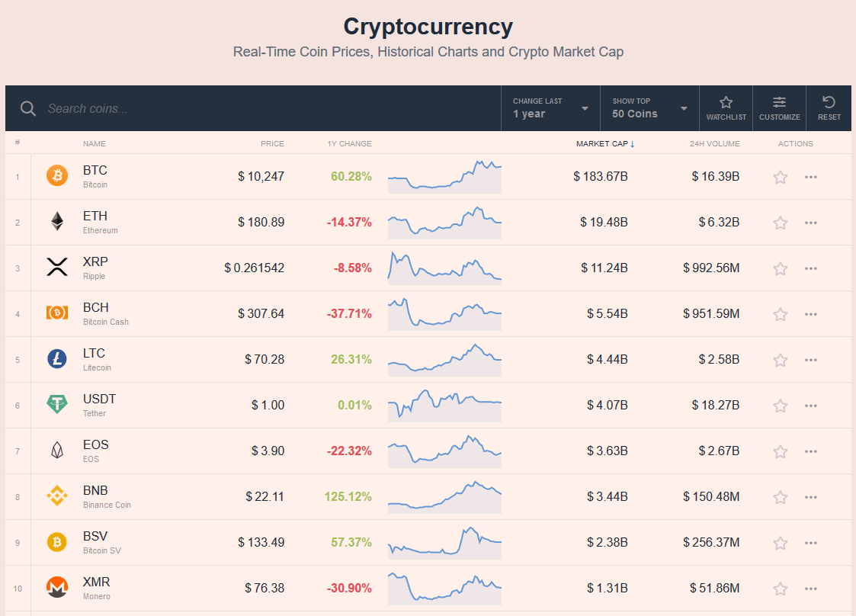
Task: Click the Ethereum diamond logo icon
Action: click(57, 222)
